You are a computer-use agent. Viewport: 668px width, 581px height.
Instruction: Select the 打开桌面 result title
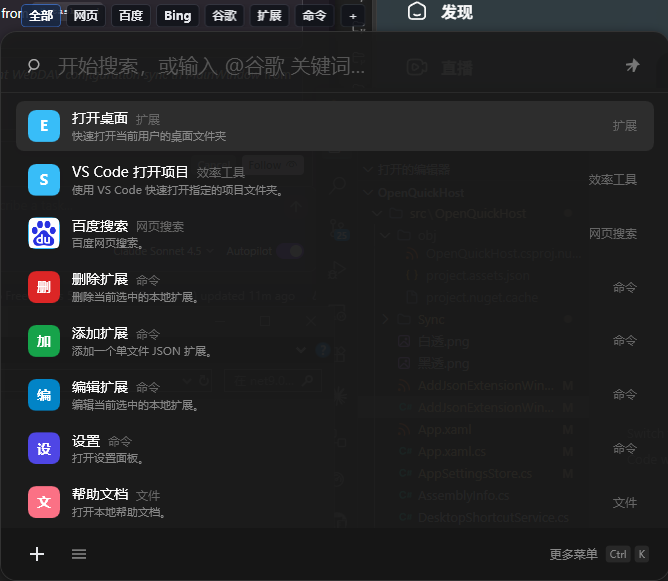tap(100, 118)
